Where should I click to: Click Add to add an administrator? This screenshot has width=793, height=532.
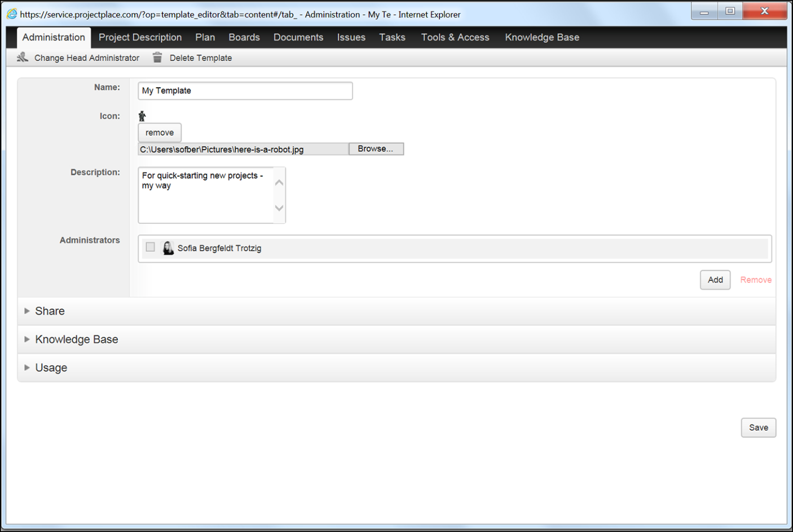(715, 280)
